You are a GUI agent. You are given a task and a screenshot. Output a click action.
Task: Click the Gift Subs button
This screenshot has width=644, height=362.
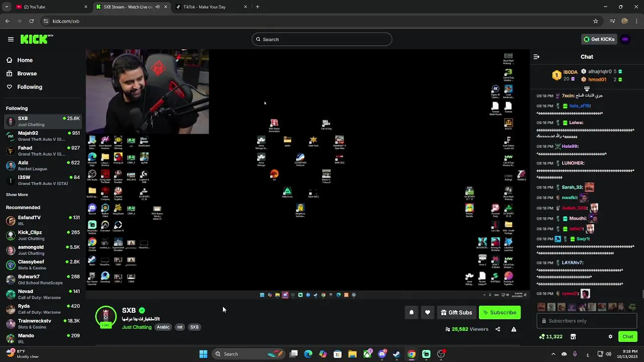[456, 313]
